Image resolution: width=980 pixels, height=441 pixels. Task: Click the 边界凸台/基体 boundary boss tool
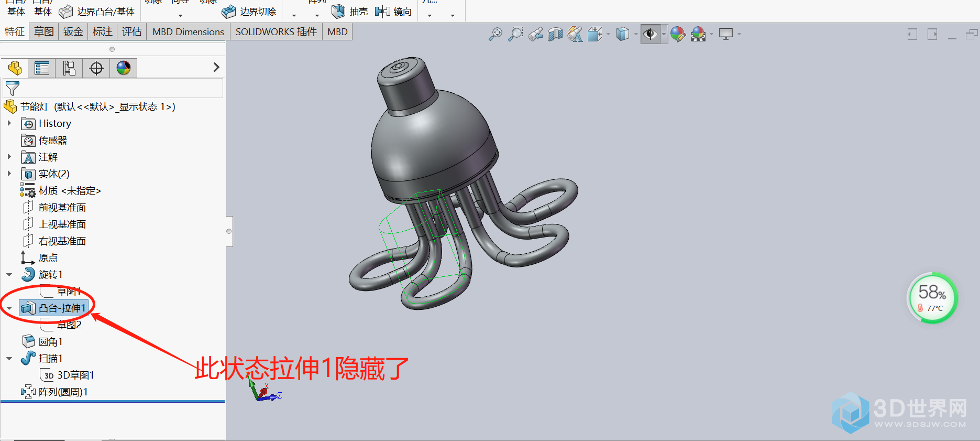tap(96, 11)
